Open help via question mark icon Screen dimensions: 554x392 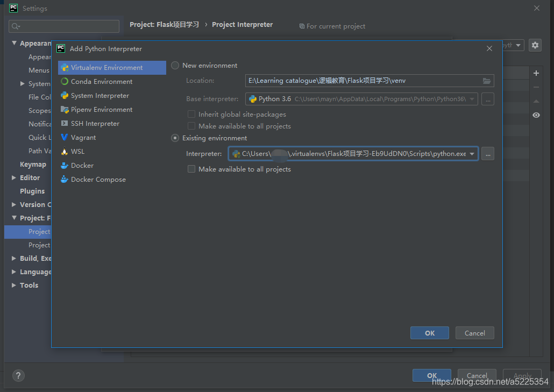pos(18,375)
